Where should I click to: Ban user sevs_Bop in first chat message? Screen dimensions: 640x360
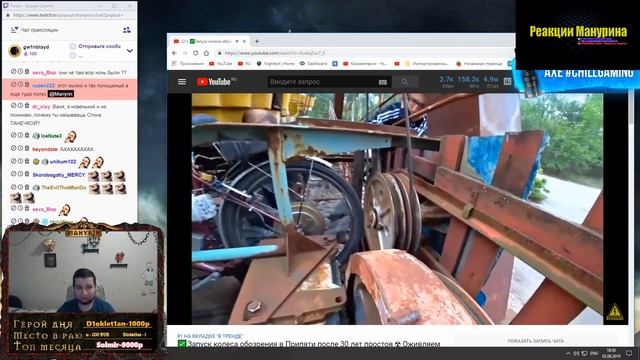[x=13, y=71]
